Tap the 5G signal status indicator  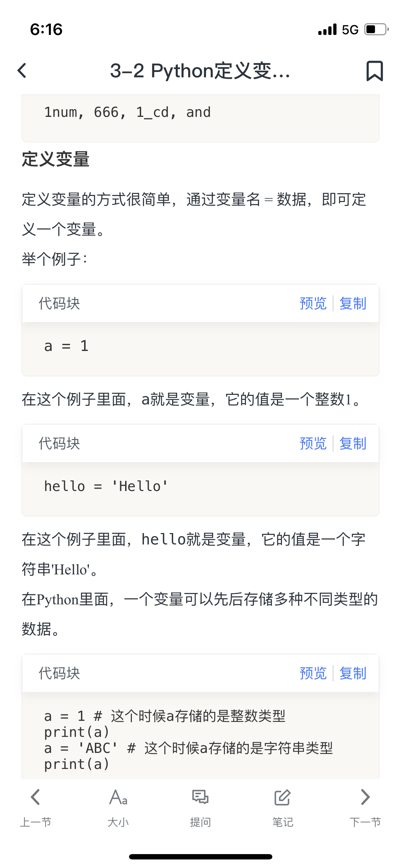tap(350, 30)
